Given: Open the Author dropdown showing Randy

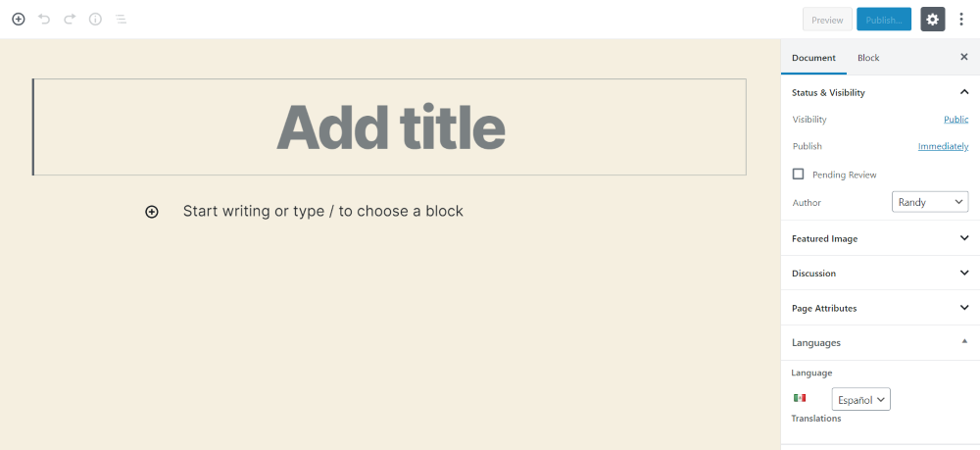Looking at the screenshot, I should pos(930,202).
